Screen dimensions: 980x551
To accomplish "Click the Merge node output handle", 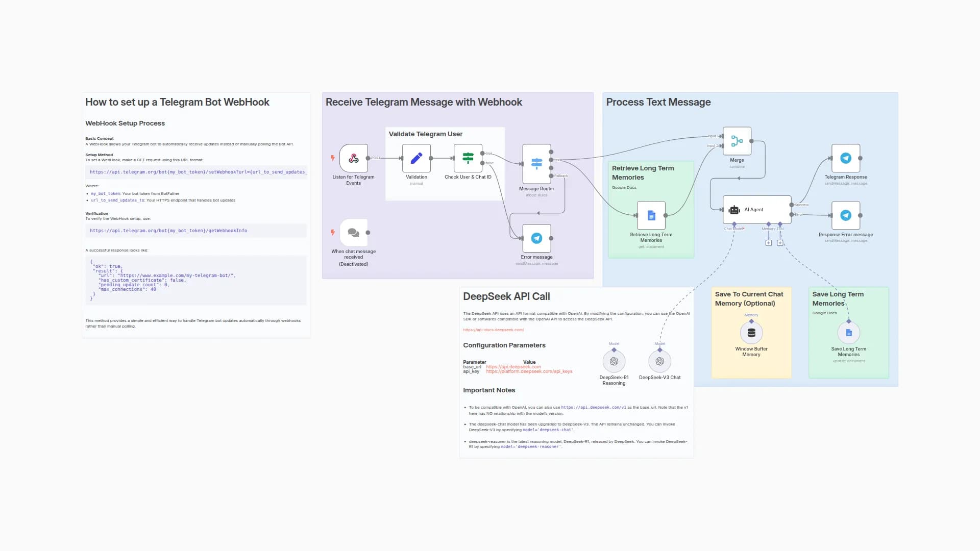I will coord(751,141).
